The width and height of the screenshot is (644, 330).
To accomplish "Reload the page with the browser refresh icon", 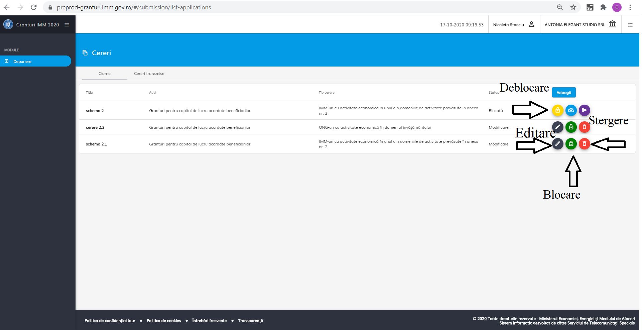I will [33, 7].
